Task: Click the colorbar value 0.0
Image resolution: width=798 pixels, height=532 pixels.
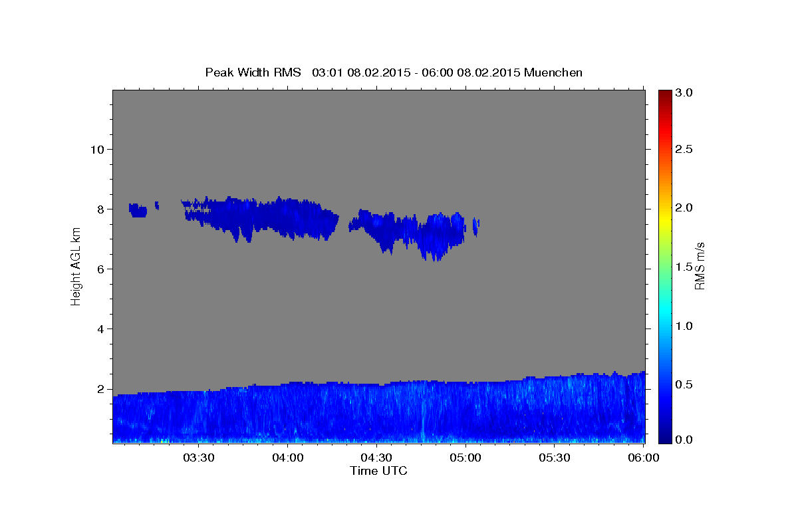Action: pyautogui.click(x=684, y=440)
